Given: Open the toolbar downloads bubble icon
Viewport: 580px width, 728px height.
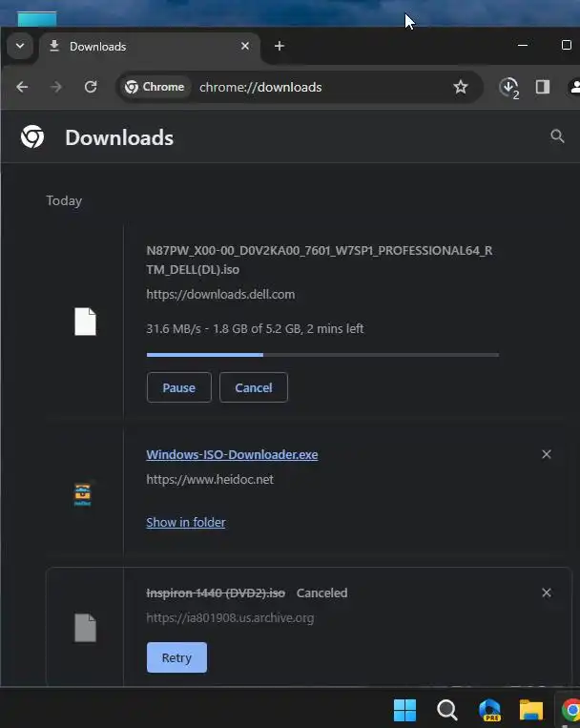Looking at the screenshot, I should point(509,87).
